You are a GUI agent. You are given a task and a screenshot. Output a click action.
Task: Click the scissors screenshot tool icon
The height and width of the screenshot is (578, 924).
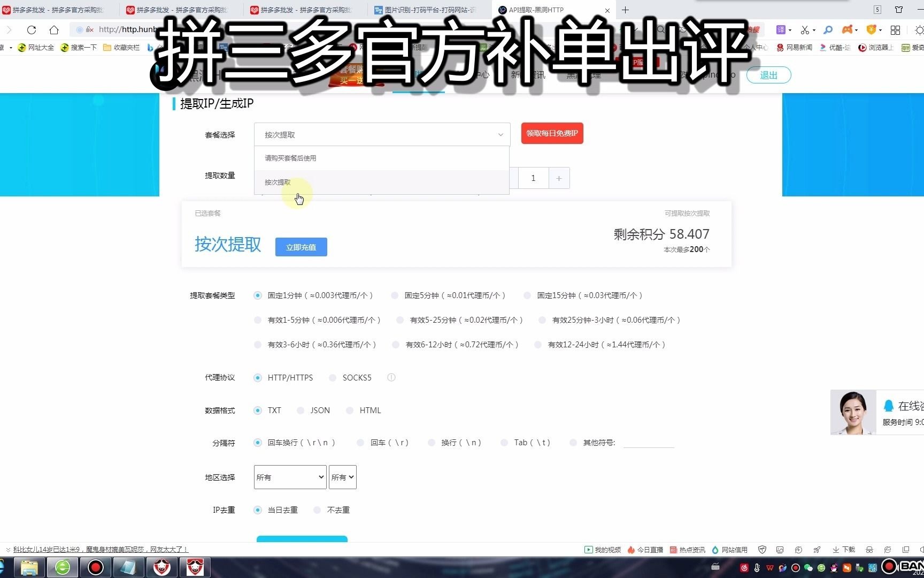(805, 30)
